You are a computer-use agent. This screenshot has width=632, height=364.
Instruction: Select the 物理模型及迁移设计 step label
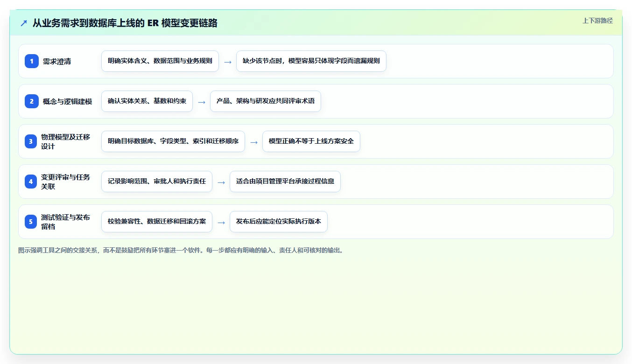(66, 141)
